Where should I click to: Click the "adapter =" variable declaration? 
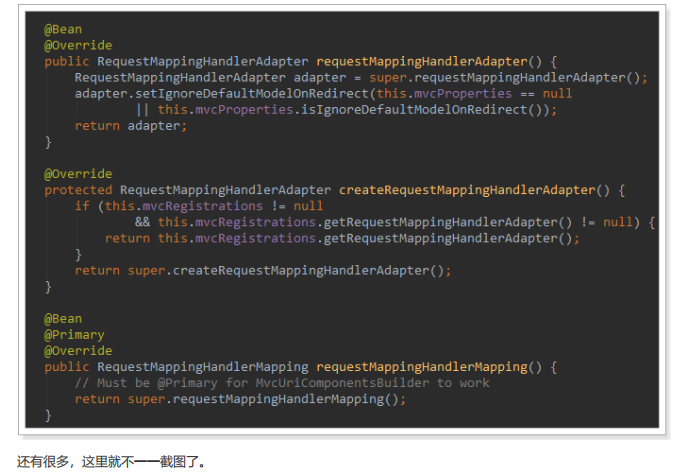tap(327, 78)
